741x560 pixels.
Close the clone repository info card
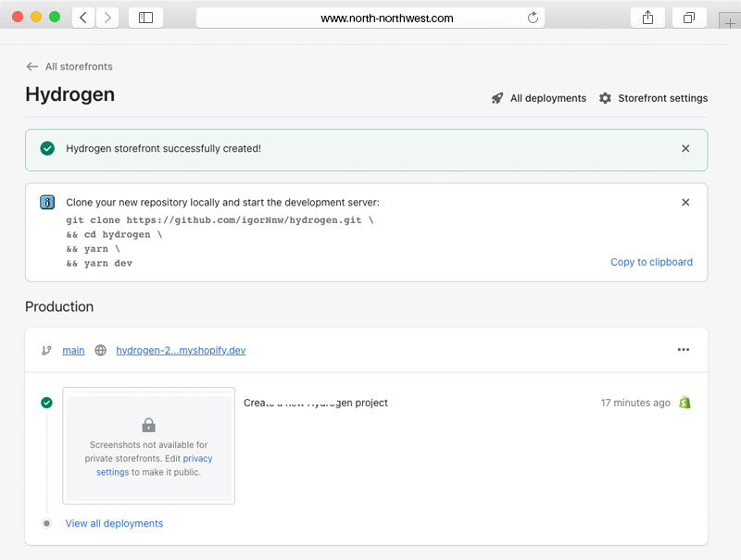685,203
